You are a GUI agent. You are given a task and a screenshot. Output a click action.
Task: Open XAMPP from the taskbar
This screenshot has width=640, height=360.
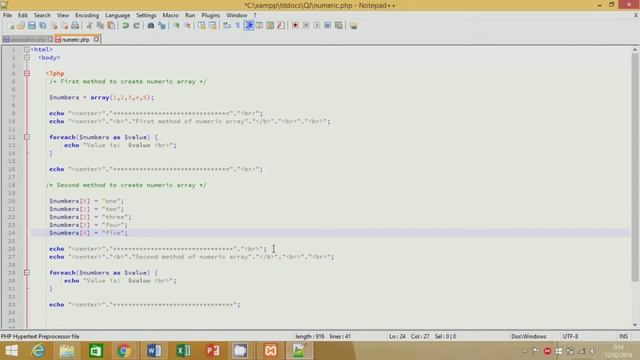[x=270, y=351]
